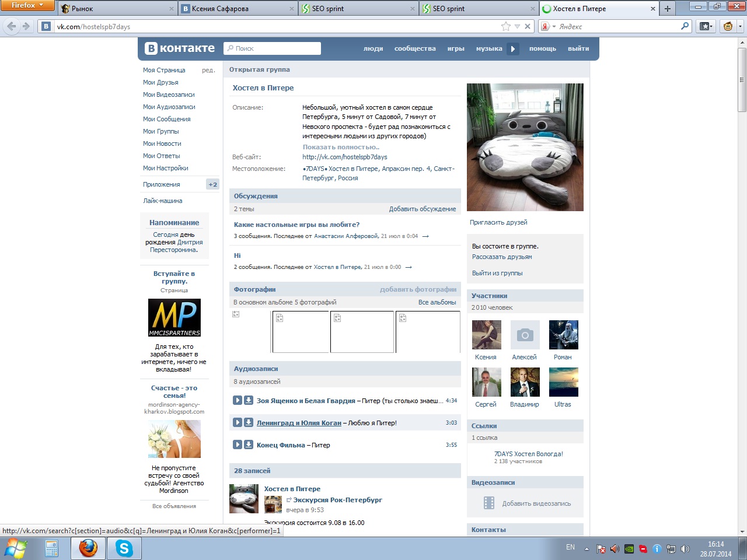
Task: Open the Windows Start menu
Action: 16,548
